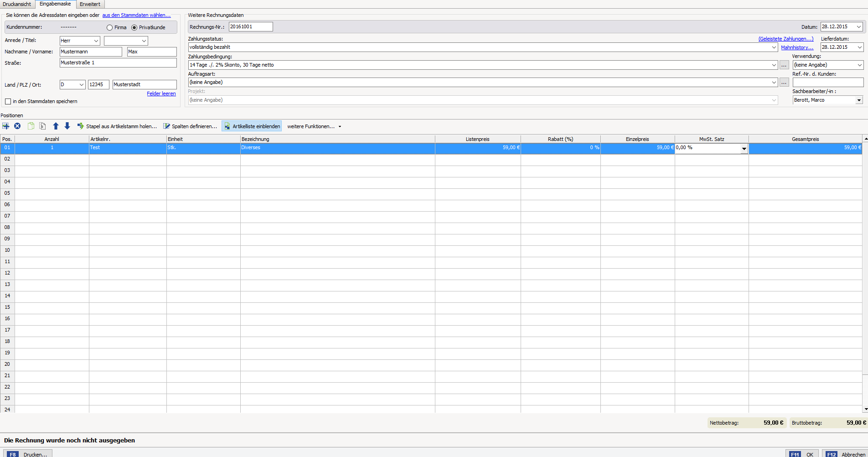Click the Felder leeren link
Screen dimensions: 868x457
(x=161, y=93)
